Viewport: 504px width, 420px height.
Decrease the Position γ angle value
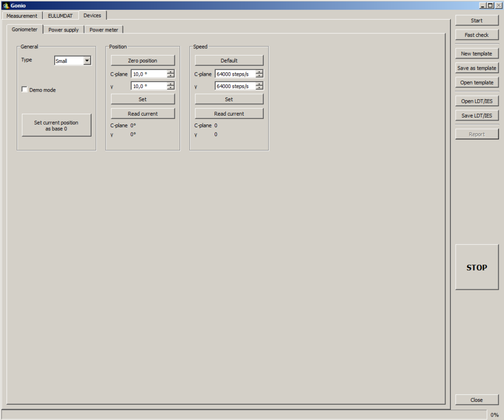point(170,88)
